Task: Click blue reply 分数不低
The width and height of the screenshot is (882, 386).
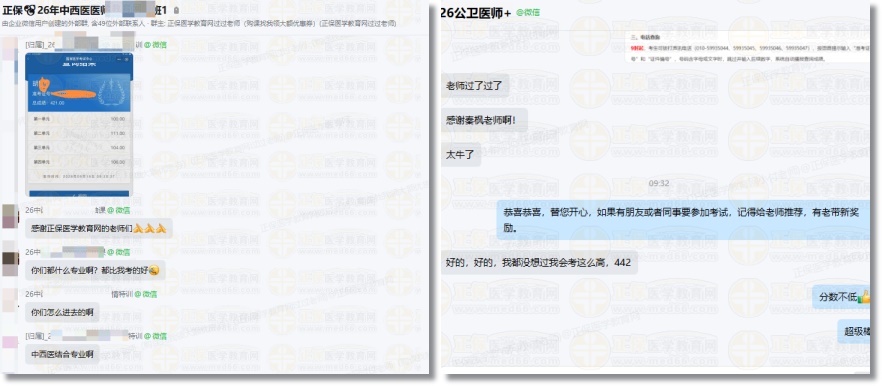Action: click(841, 296)
